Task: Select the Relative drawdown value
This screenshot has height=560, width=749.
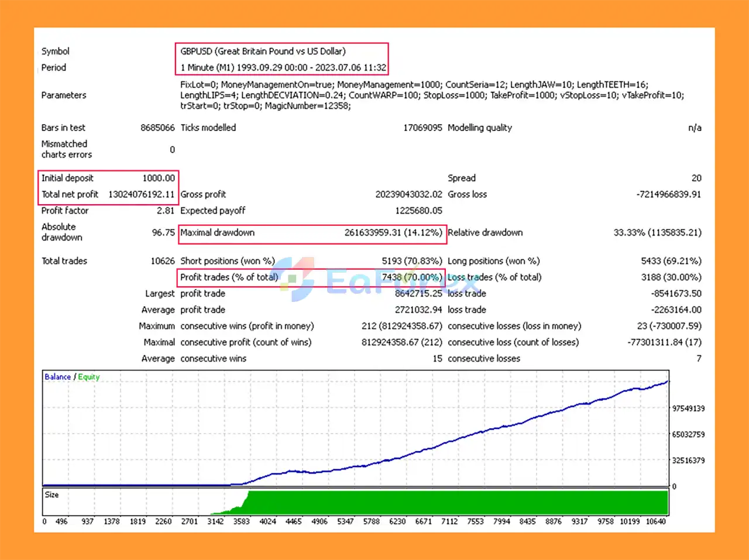Action: coord(657,233)
